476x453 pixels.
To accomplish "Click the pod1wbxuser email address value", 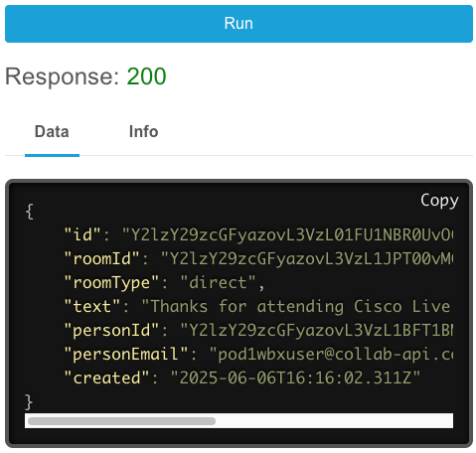I will point(331,355).
